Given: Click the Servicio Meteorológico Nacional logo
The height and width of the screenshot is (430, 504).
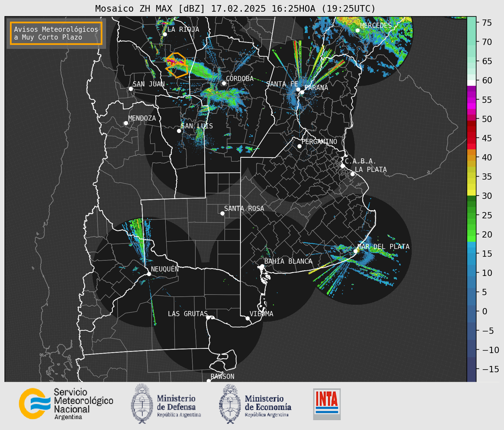Looking at the screenshot, I should (66, 404).
